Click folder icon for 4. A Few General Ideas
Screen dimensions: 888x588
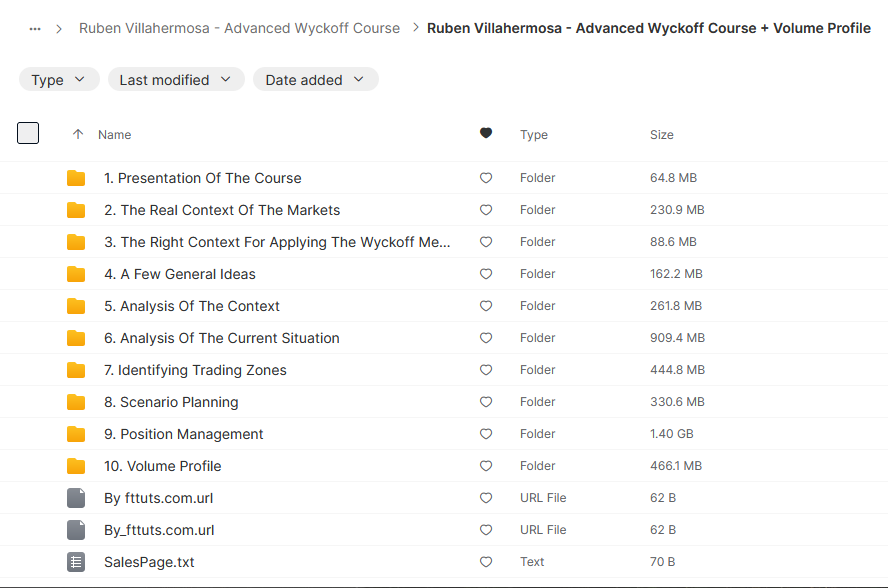click(x=76, y=274)
